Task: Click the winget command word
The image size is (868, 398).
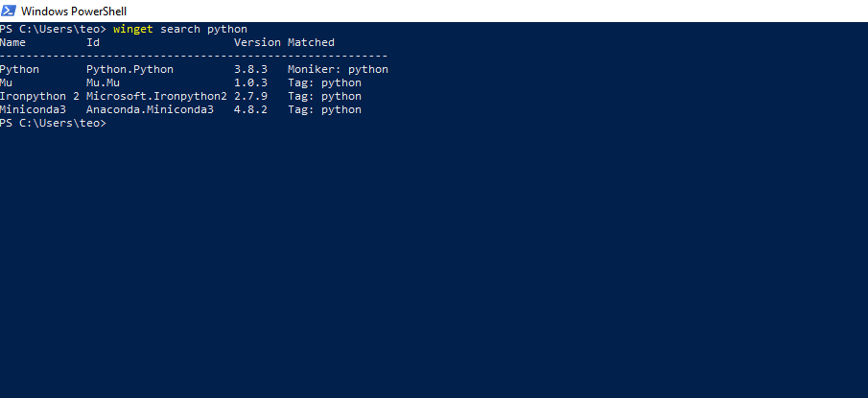Action: click(133, 30)
